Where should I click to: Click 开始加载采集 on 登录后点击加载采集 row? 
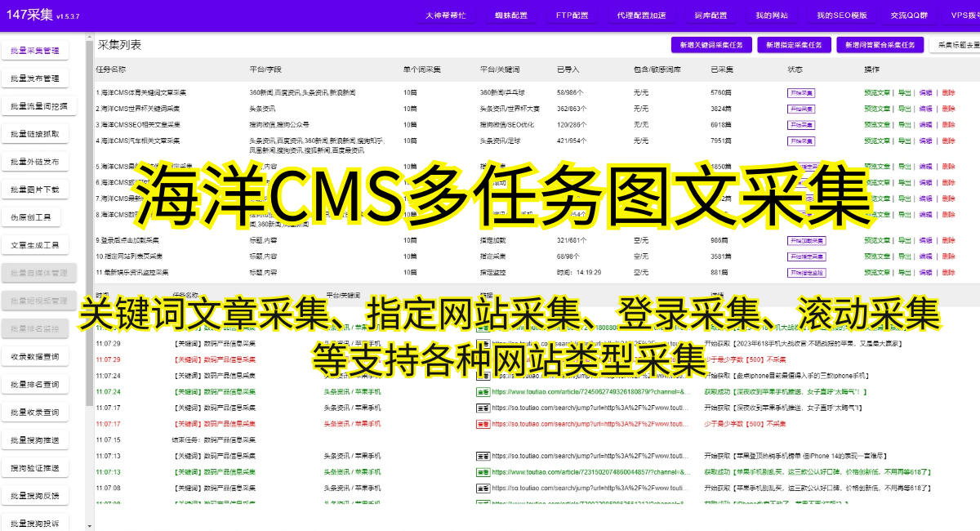pos(807,240)
